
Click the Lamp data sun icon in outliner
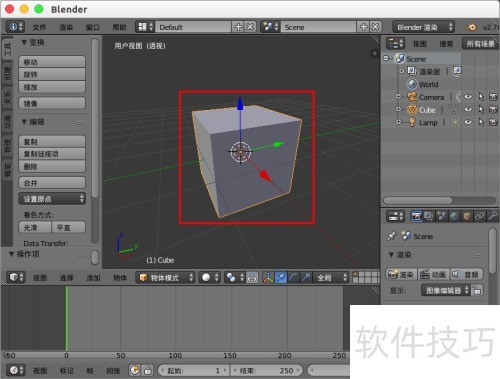coord(455,122)
